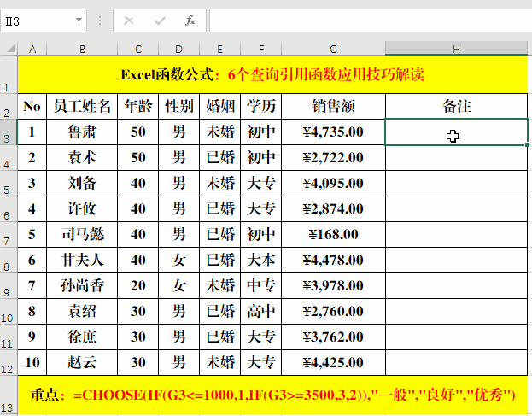The height and width of the screenshot is (416, 532).
Task: Click the formula bar resize dots handle
Action: tap(100, 21)
